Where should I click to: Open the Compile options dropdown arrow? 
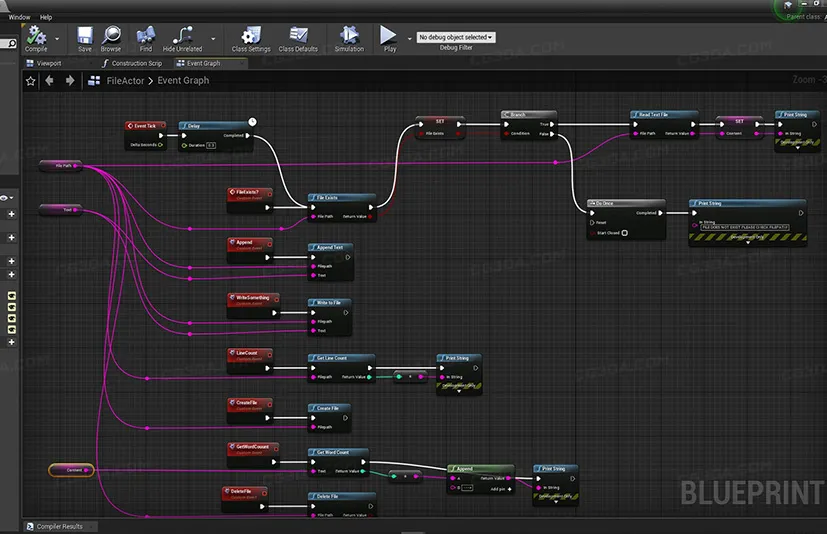57,39
